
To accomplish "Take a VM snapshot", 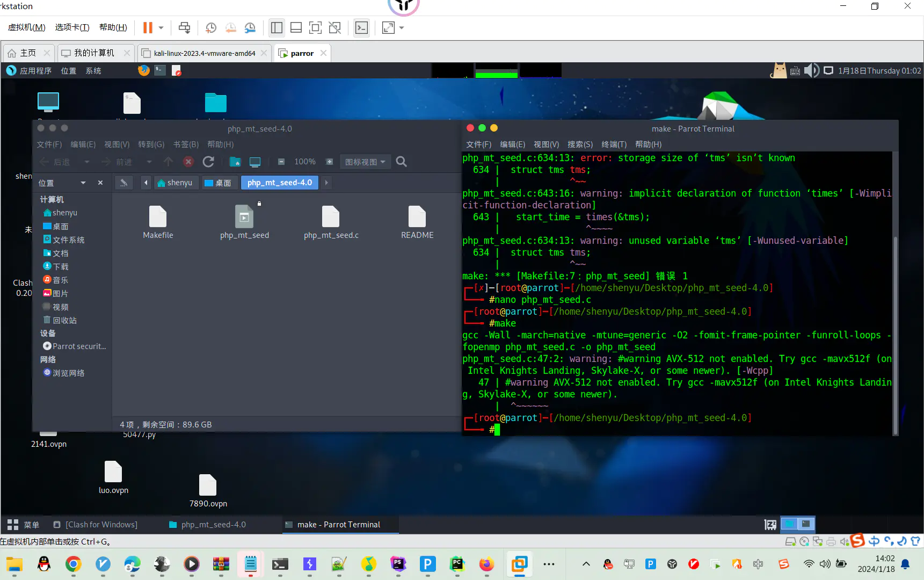I will click(211, 27).
